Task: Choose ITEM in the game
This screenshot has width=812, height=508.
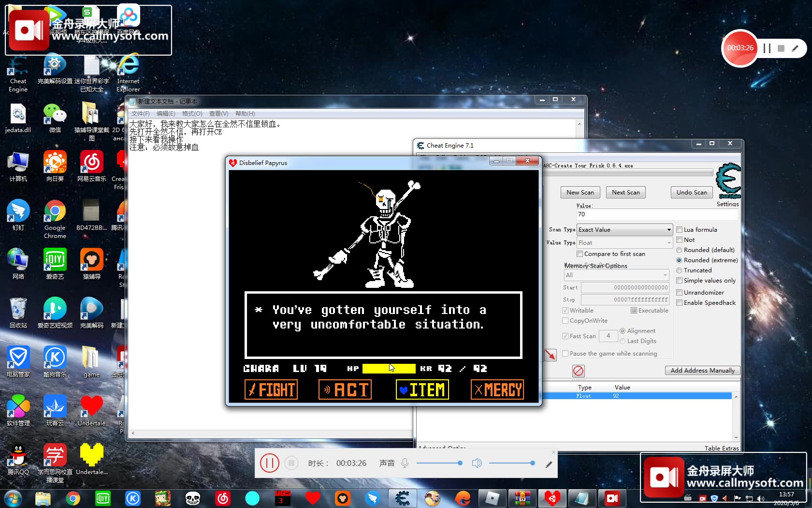Action: tap(422, 389)
